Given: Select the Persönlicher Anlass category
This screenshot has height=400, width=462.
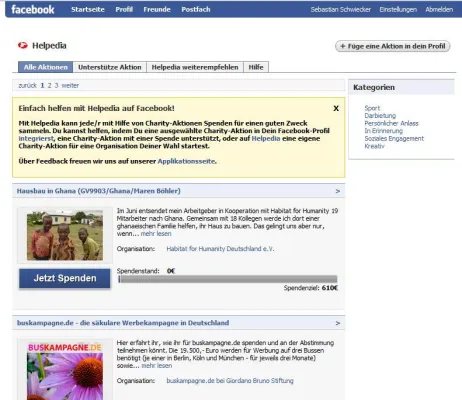Looking at the screenshot, I should click(x=391, y=123).
